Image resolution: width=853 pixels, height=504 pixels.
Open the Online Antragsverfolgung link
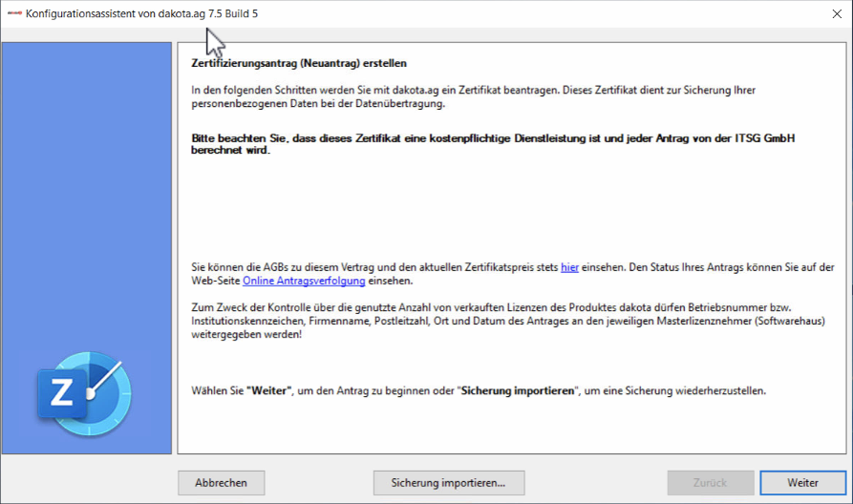(304, 281)
